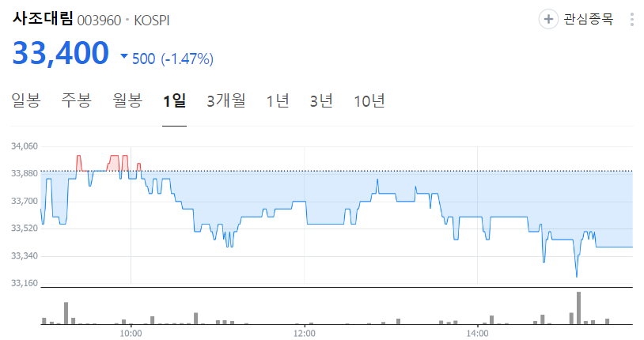Click the 33,160 y-axis label
The height and width of the screenshot is (340, 644).
[x=25, y=283]
